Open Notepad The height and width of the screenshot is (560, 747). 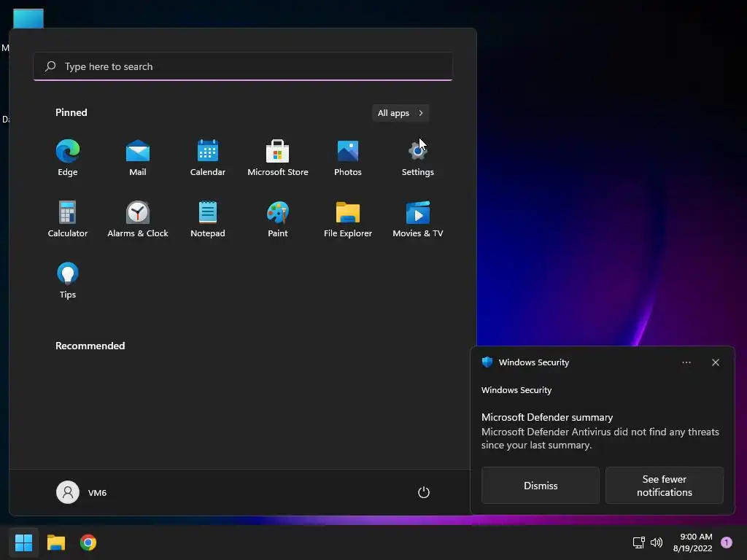[208, 219]
